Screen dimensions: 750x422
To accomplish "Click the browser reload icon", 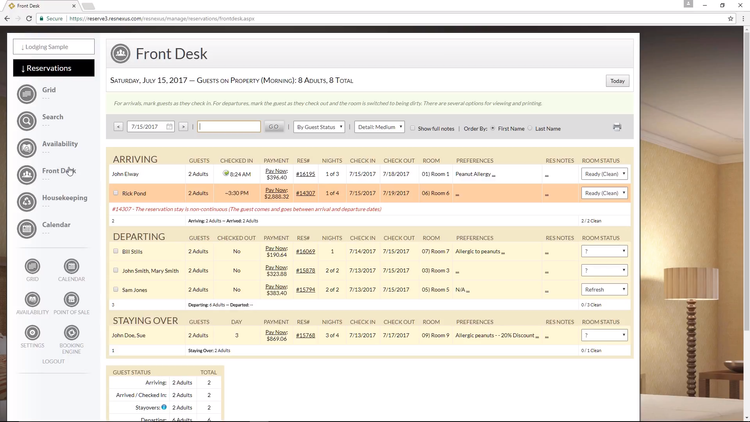I will [29, 18].
